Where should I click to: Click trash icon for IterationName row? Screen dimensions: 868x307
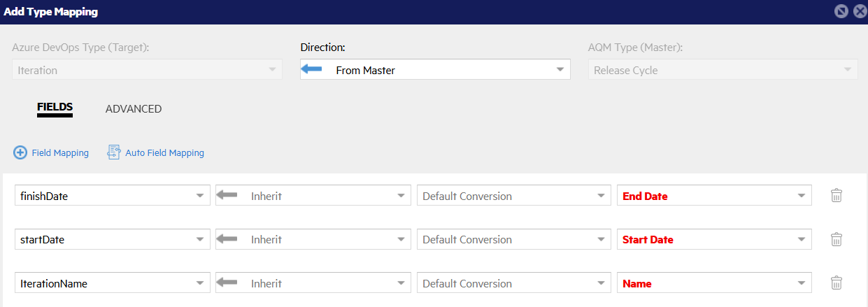[836, 283]
